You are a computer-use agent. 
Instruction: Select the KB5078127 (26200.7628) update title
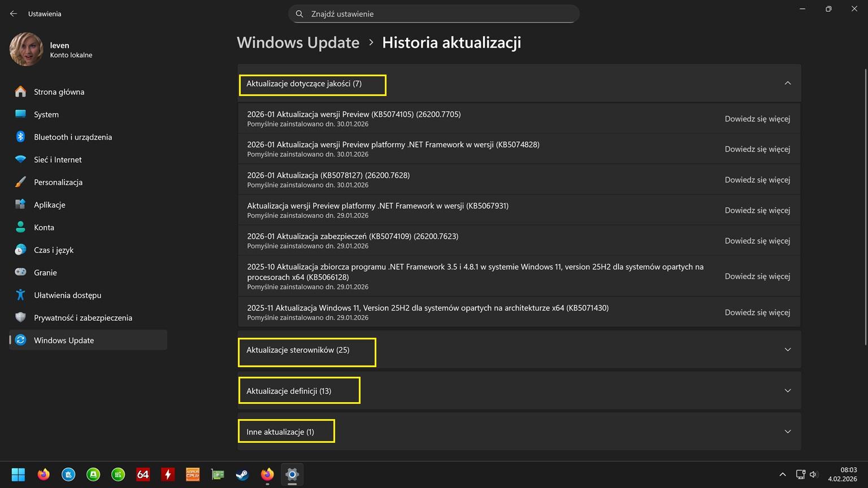click(x=328, y=175)
